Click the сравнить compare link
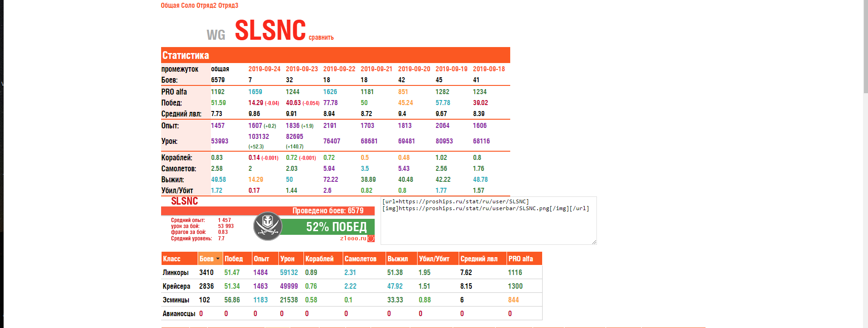The width and height of the screenshot is (868, 328). point(321,37)
